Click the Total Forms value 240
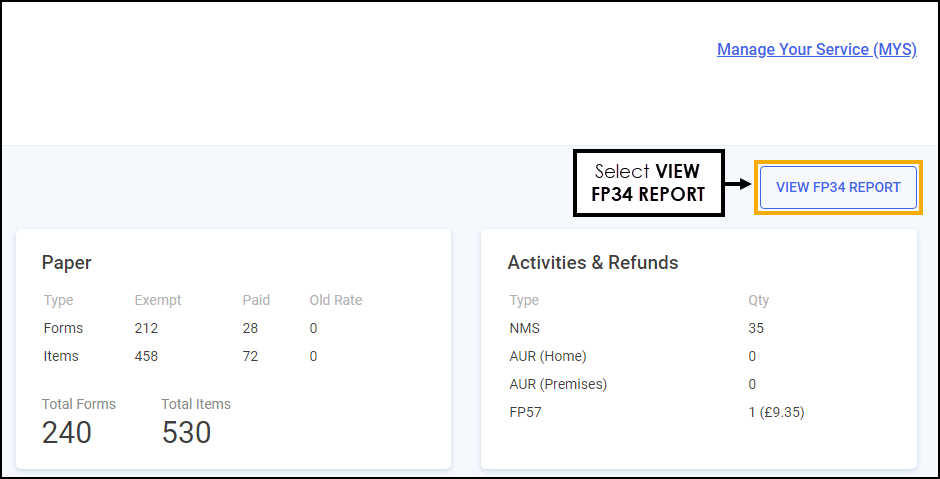Image resolution: width=940 pixels, height=479 pixels. pyautogui.click(x=67, y=432)
